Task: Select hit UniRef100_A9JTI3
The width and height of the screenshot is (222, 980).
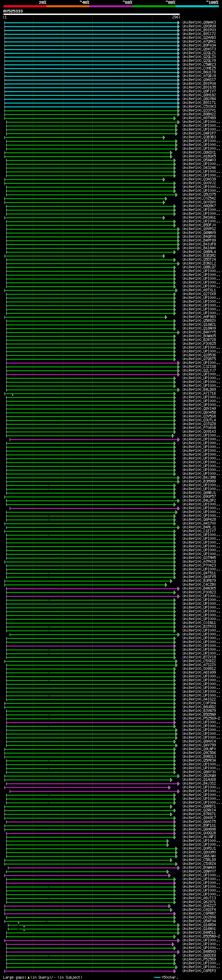Action: (x=199, y=898)
